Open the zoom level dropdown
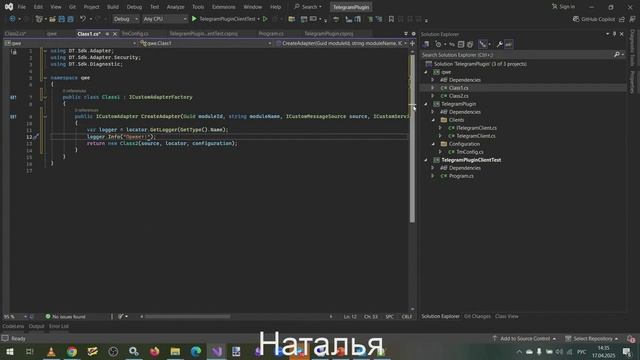Screen dimensions: 640x360 click(25, 317)
